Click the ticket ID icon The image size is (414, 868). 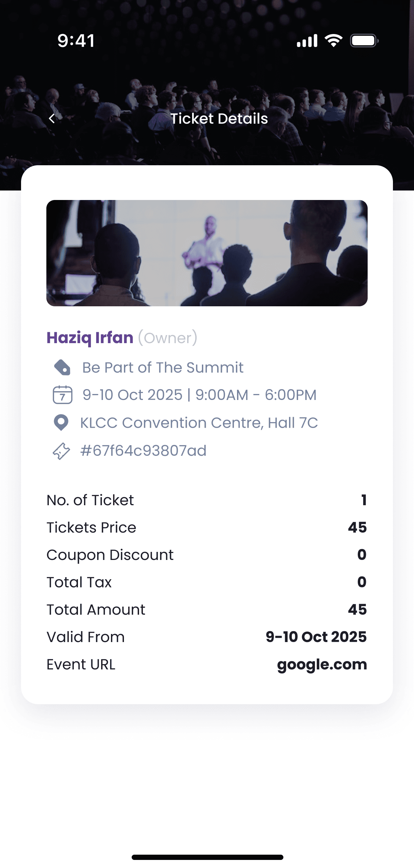(x=61, y=451)
